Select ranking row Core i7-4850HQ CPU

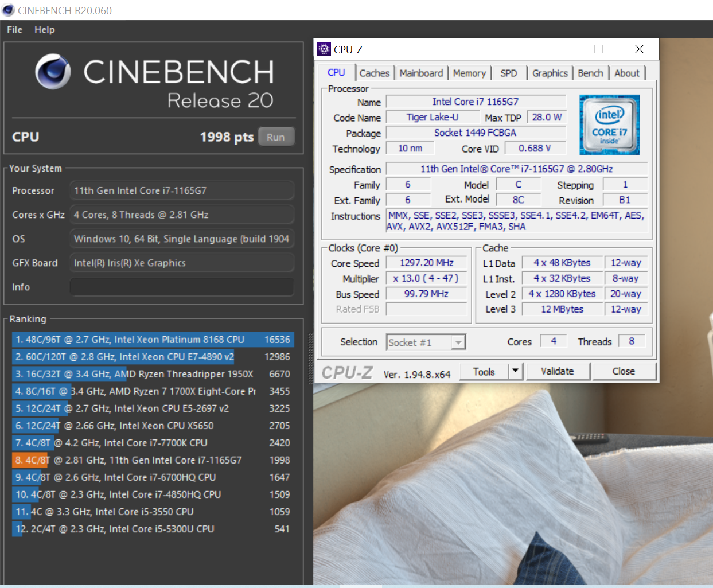(153, 494)
